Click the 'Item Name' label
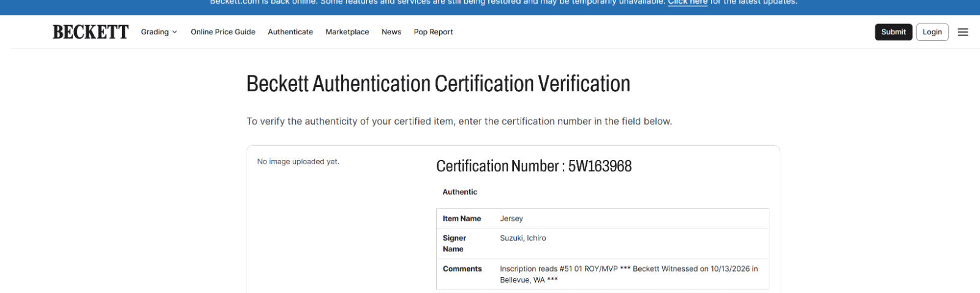Image resolution: width=980 pixels, height=293 pixels. tap(462, 218)
